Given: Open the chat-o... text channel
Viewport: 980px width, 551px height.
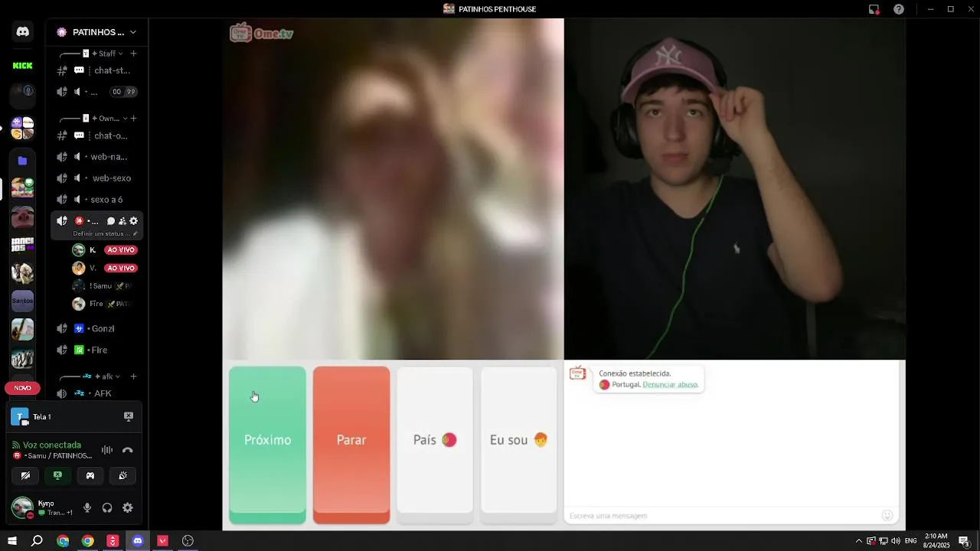Looking at the screenshot, I should pyautogui.click(x=97, y=135).
